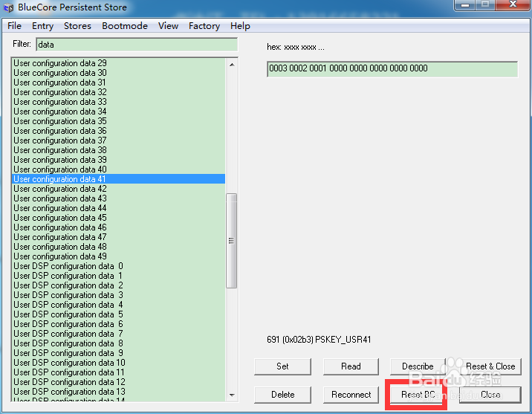Image resolution: width=532 pixels, height=414 pixels.
Task: Select 'User configuration data 44'
Action: tap(118, 208)
